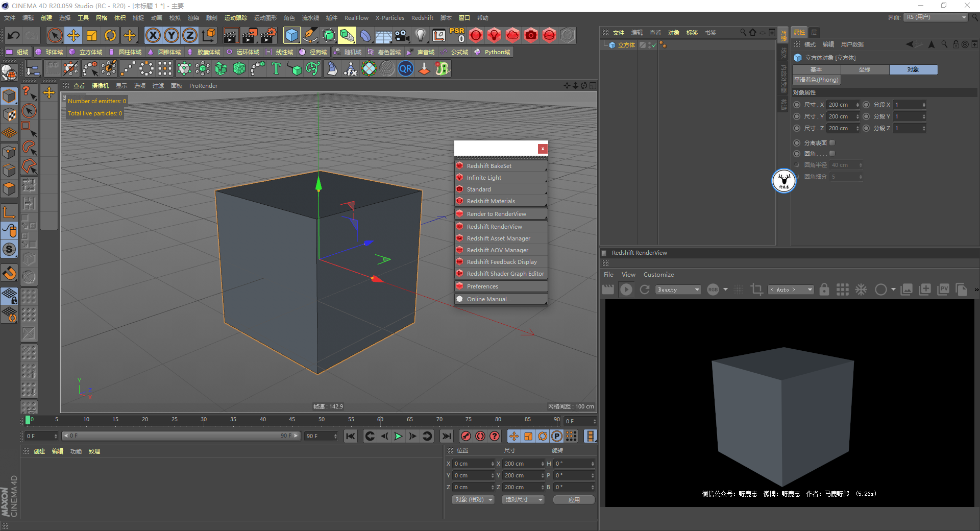Click the Undo arrow icon
Viewport: 980px width, 531px height.
point(14,35)
